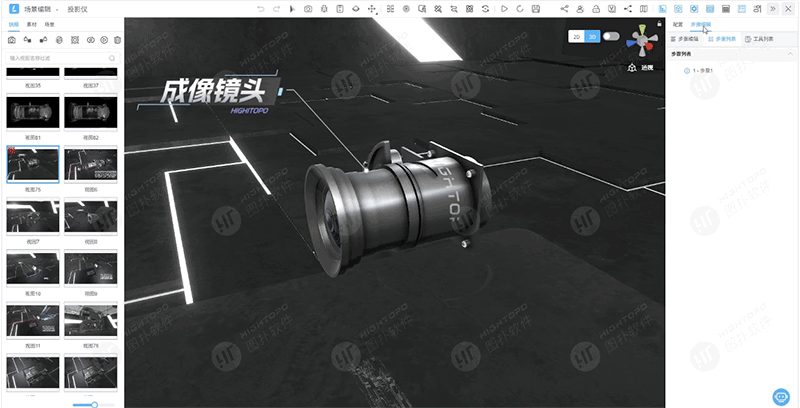Select thumbnail 视图10
This screenshot has height=408, width=800.
(x=33, y=268)
